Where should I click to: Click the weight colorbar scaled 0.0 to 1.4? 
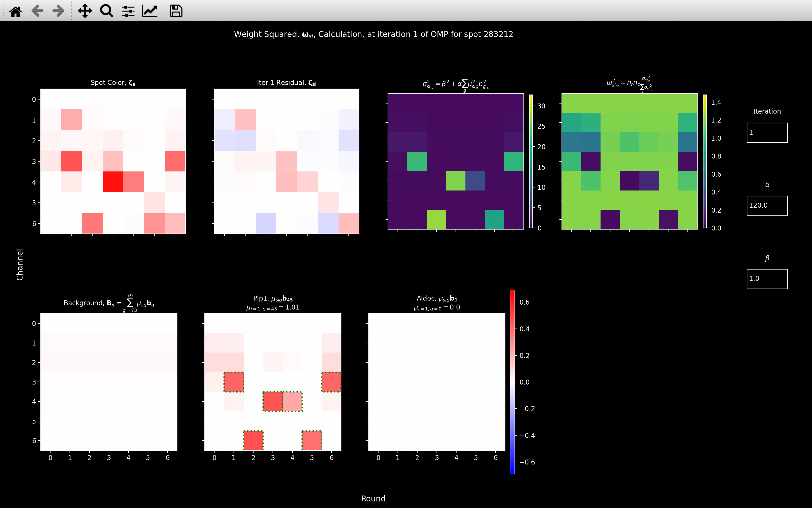705,161
